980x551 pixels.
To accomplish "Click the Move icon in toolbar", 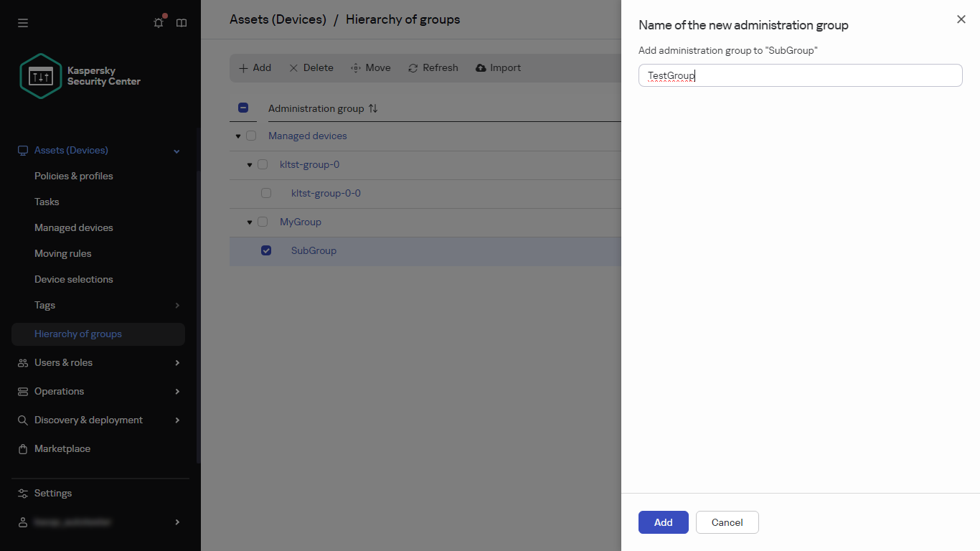I will coord(356,68).
